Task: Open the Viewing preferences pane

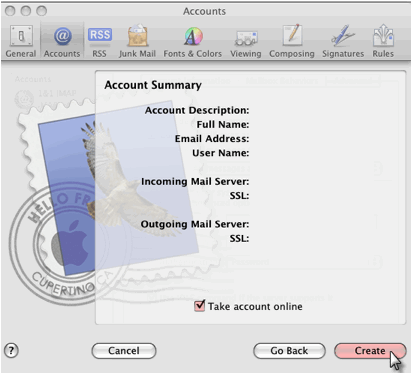Action: [246, 41]
